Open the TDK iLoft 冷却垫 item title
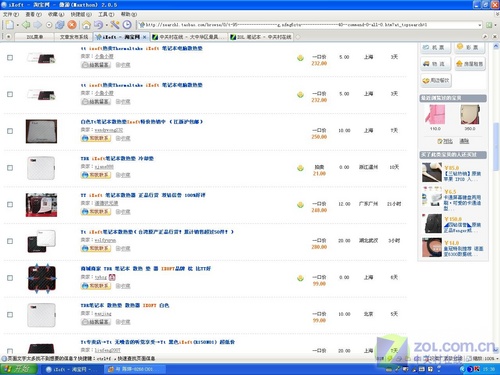 [117, 158]
